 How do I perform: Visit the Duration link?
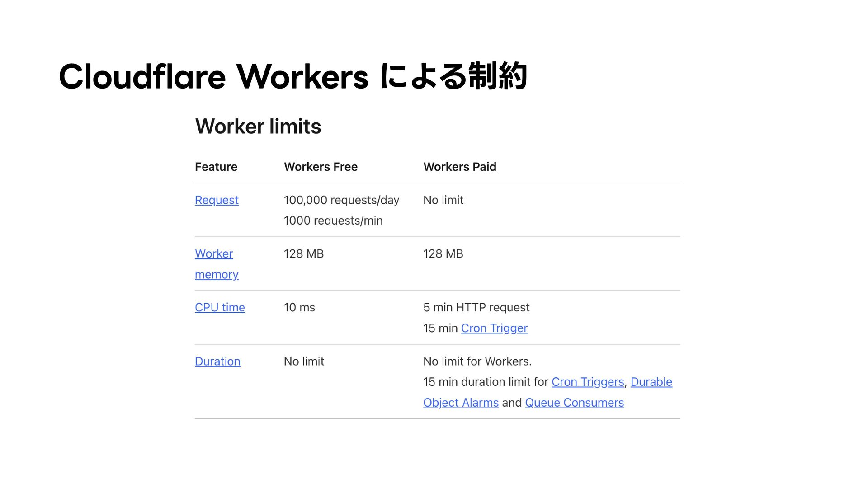[217, 361]
